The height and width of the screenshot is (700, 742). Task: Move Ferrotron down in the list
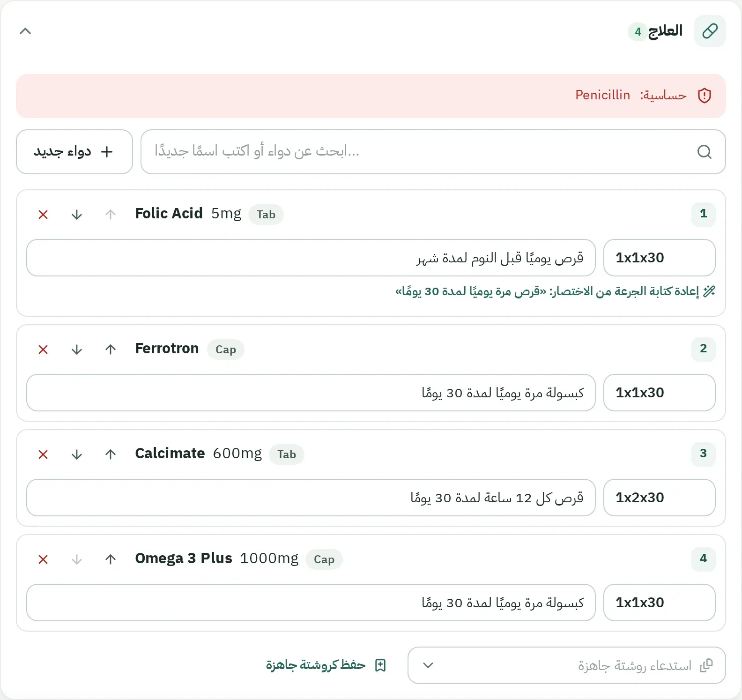pyautogui.click(x=77, y=350)
